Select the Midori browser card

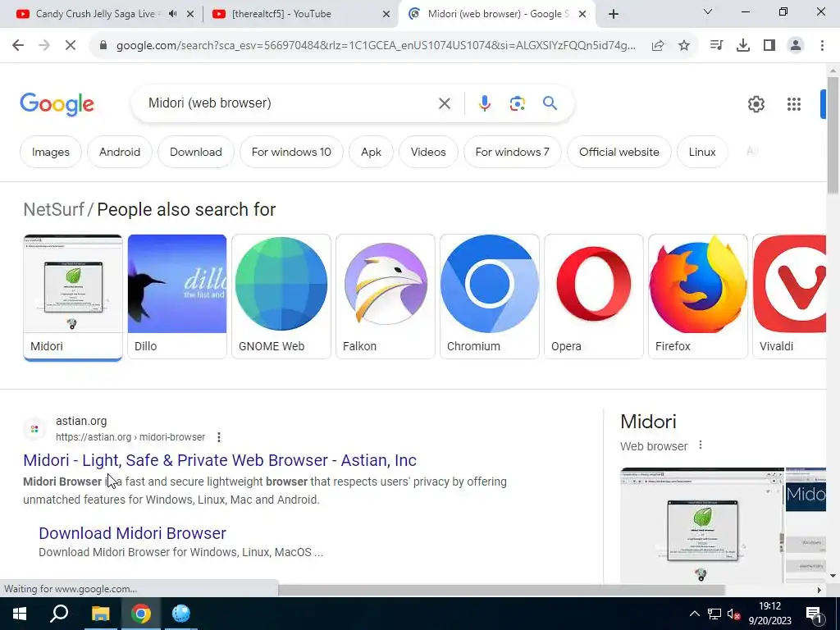pyautogui.click(x=73, y=297)
